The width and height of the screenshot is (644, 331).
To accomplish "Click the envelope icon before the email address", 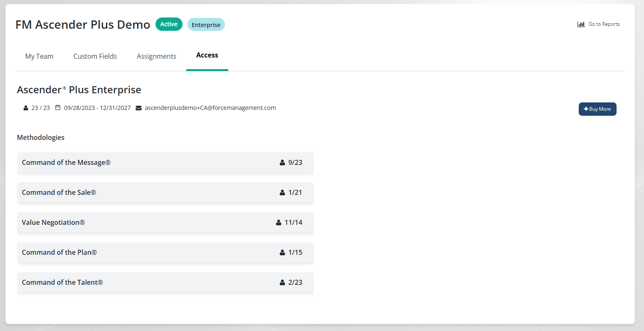I will pos(138,108).
